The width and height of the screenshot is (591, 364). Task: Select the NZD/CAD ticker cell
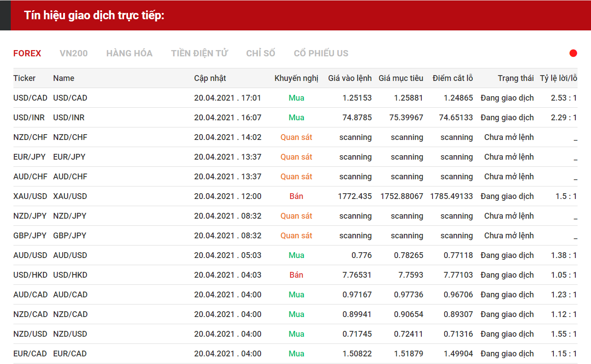30,314
